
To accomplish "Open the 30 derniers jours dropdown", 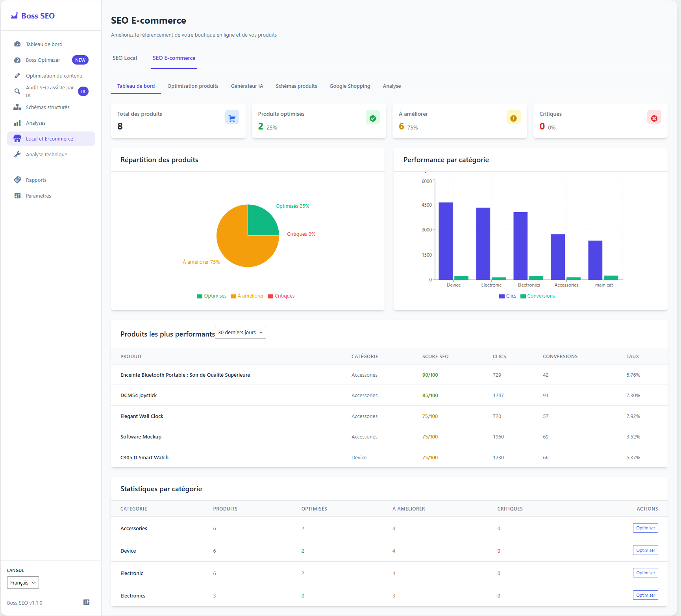I will [x=240, y=332].
